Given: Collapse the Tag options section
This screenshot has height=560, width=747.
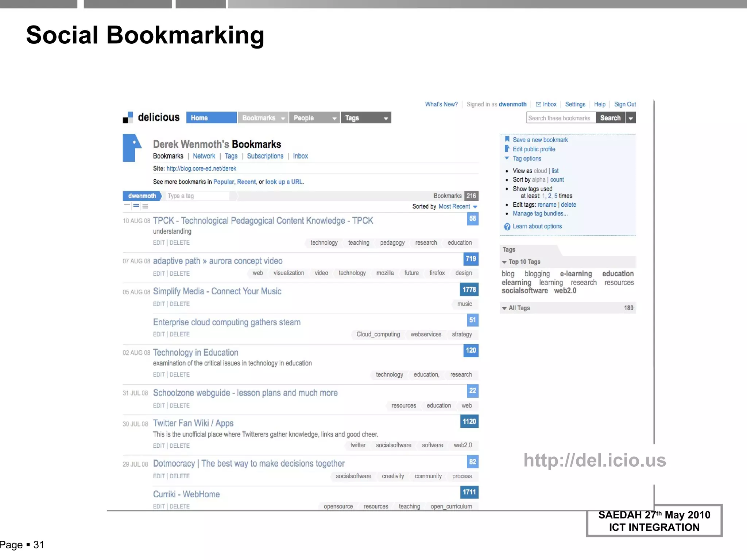Looking at the screenshot, I should pyautogui.click(x=507, y=158).
